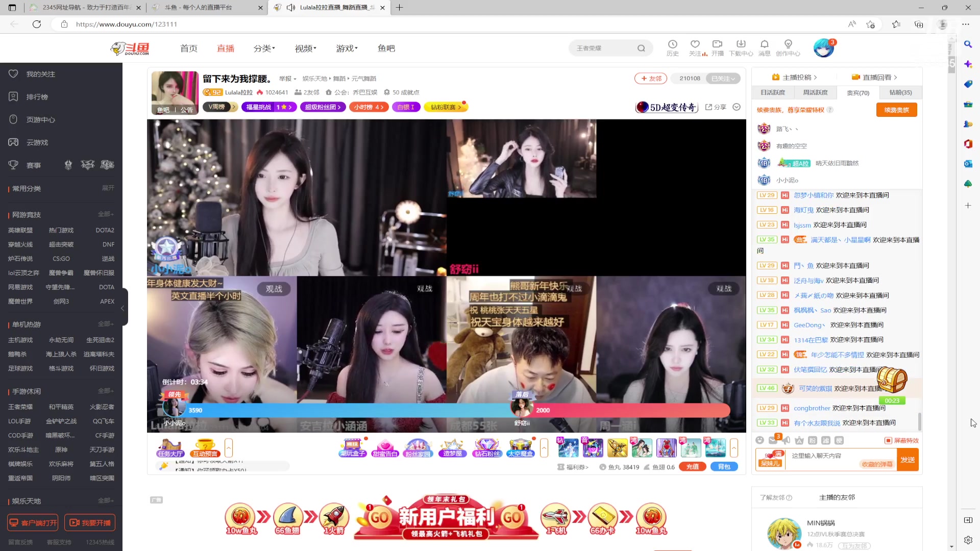Open the 太空魔盒 treasure box icon
This screenshot has width=980, height=551.
tap(521, 446)
